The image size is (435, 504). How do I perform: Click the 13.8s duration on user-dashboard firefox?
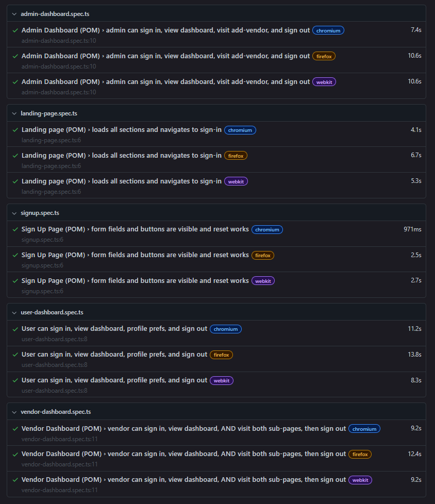tap(414, 354)
